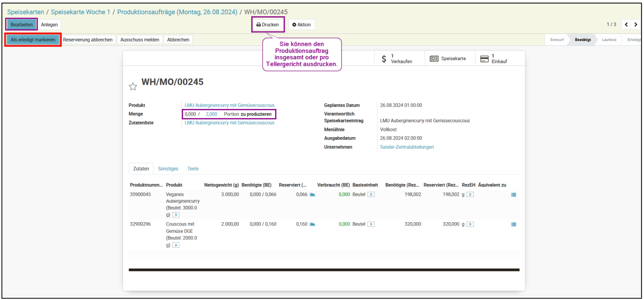
Task: Expand Beutel unit link in Auberginencurry row
Action: click(371, 195)
